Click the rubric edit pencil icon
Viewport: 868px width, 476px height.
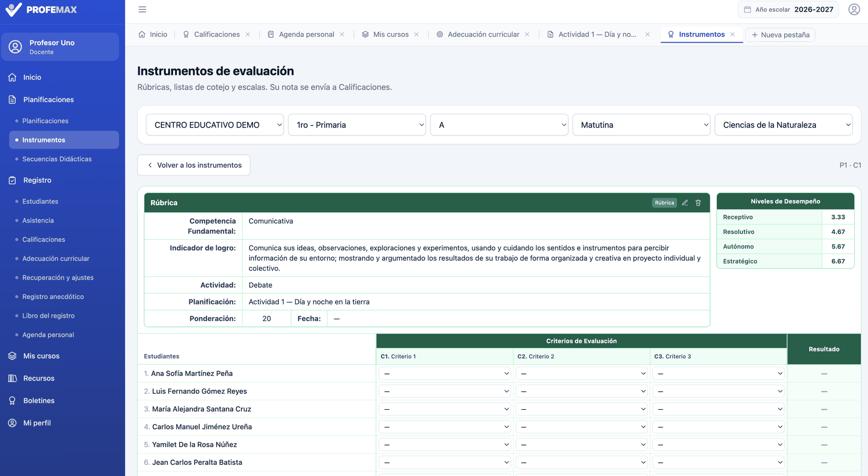[685, 203]
